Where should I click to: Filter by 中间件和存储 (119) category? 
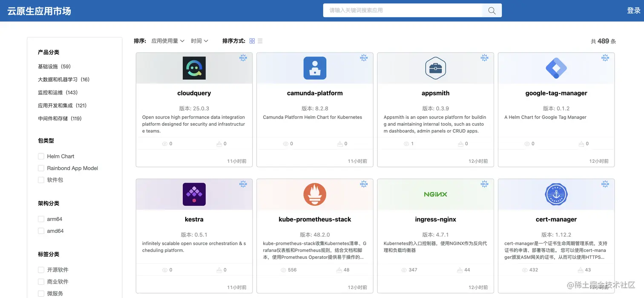[60, 119]
